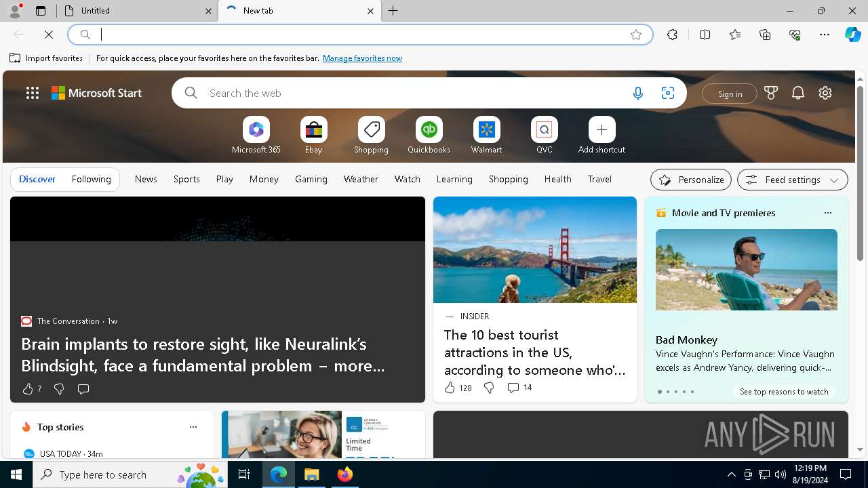This screenshot has width=868, height=488.
Task: Open the Windows Start menu
Action: [16, 474]
